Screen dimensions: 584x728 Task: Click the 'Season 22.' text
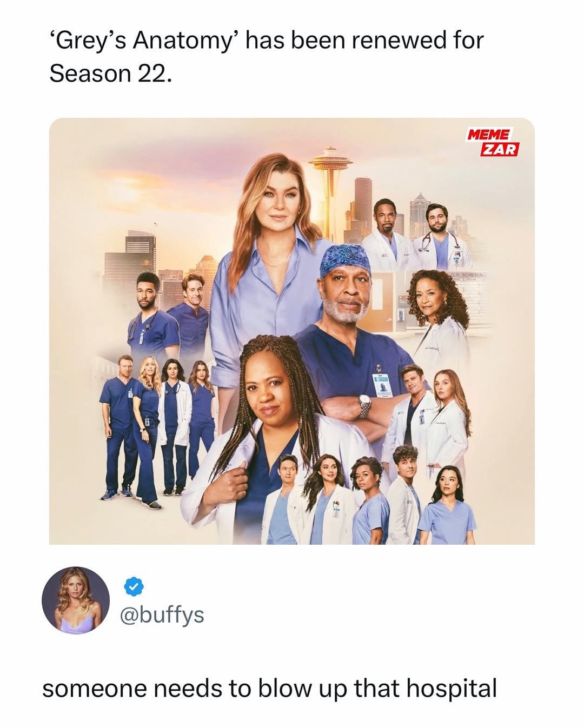click(x=110, y=74)
